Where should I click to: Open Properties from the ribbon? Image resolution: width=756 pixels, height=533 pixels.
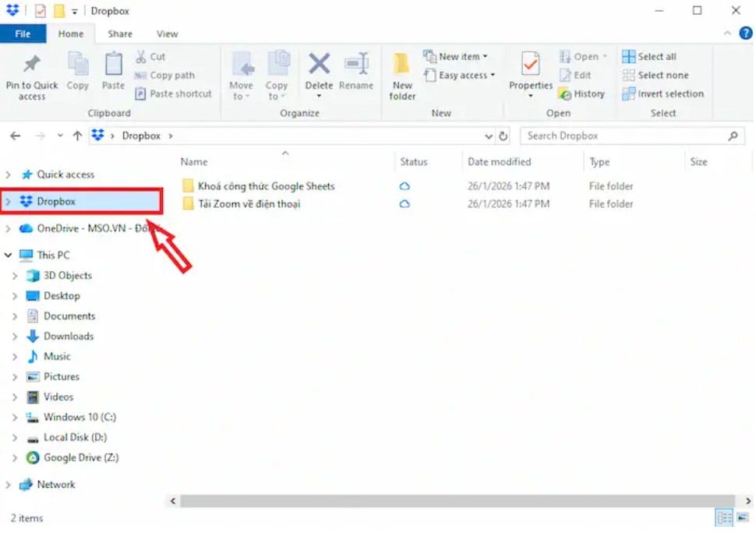[531, 65]
